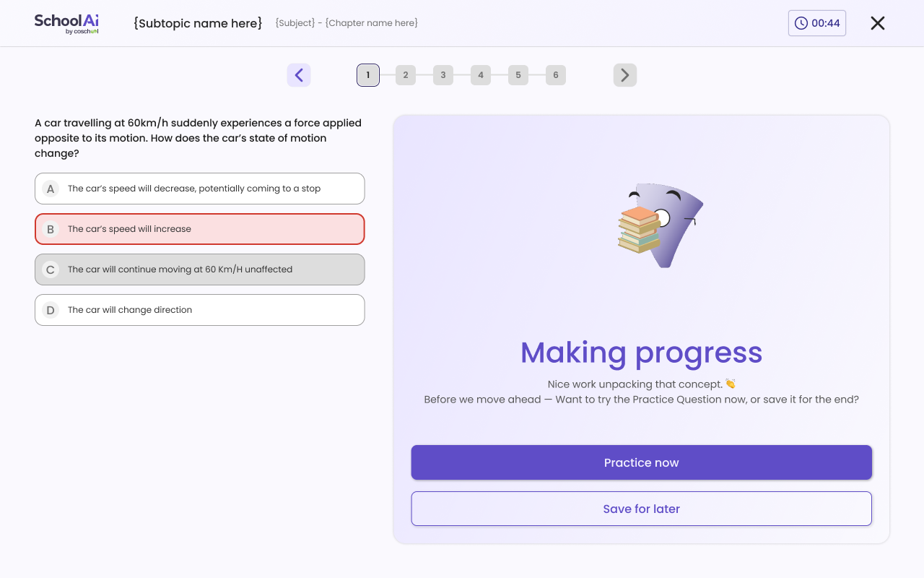924x578 pixels.
Task: Click the Save for later button
Action: [642, 509]
